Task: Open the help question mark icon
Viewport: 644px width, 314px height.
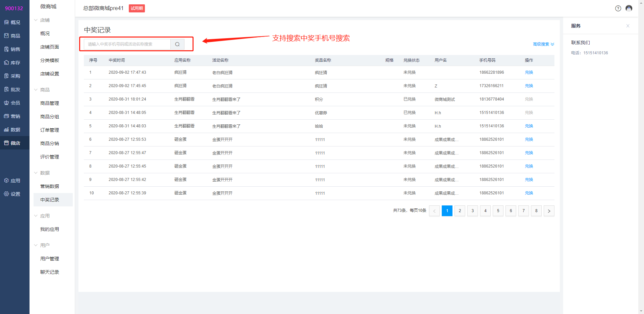Action: tap(618, 8)
